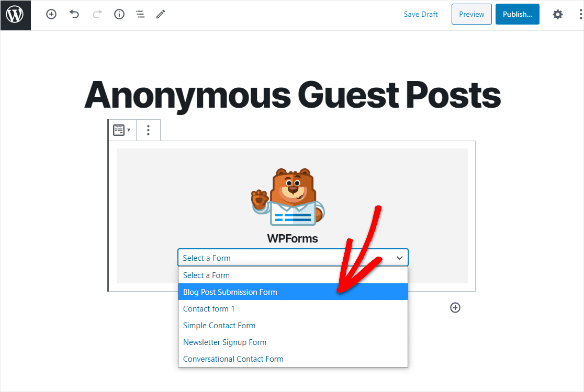Click the pencil tools icon
Image resolution: width=584 pixels, height=392 pixels.
pos(161,15)
